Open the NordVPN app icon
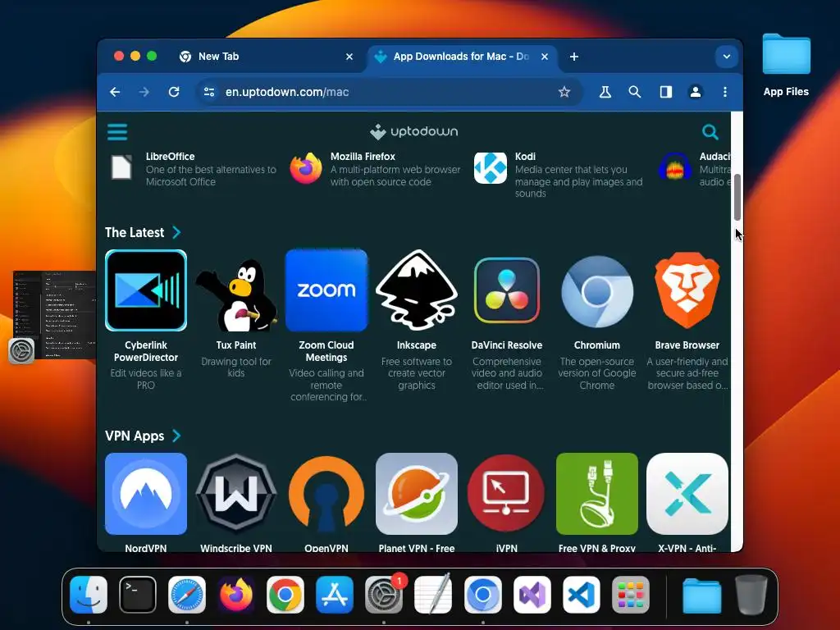The image size is (840, 630). pos(146,494)
